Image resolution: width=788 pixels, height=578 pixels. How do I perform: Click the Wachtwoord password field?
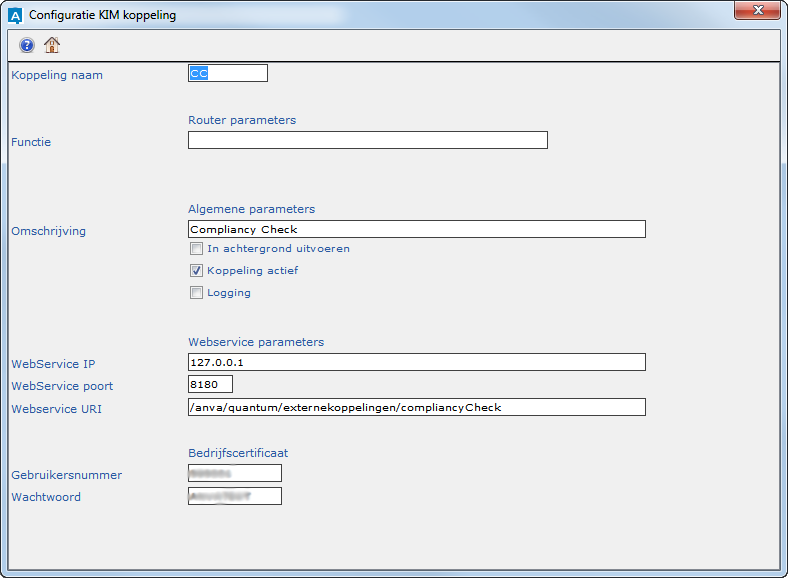point(234,497)
